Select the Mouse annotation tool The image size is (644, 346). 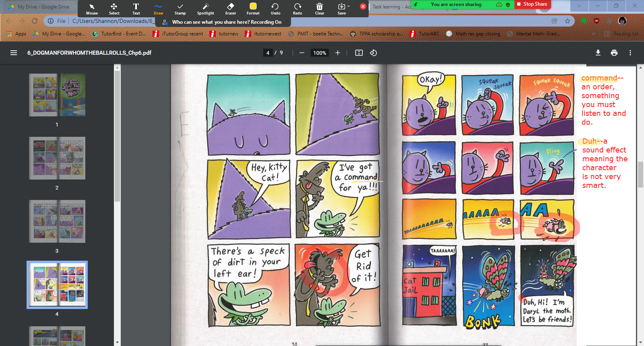pyautogui.click(x=92, y=9)
